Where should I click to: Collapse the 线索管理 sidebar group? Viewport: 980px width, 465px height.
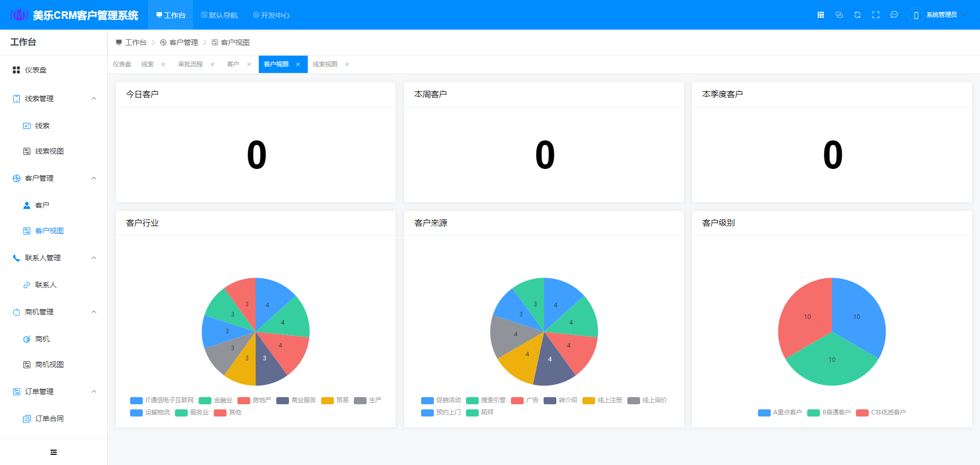[x=94, y=99]
